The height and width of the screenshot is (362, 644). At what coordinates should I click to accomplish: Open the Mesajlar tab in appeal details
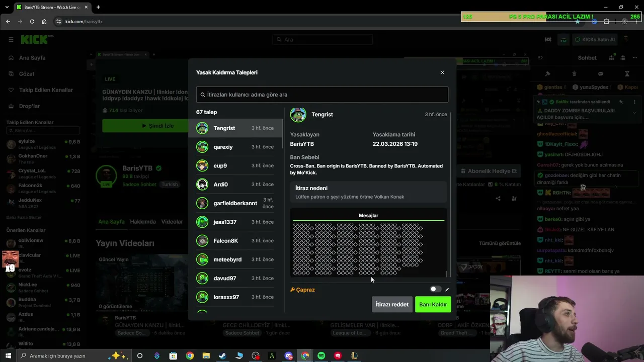[x=368, y=216]
